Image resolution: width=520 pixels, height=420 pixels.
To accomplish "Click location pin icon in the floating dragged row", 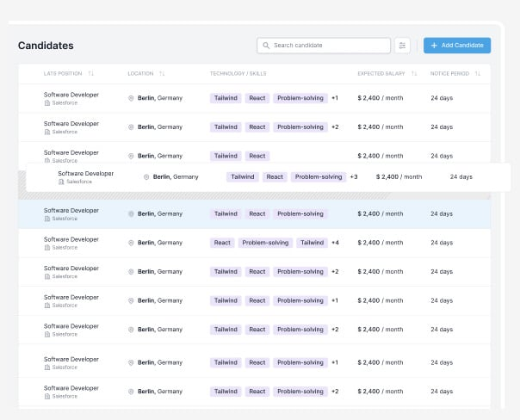I will click(146, 177).
